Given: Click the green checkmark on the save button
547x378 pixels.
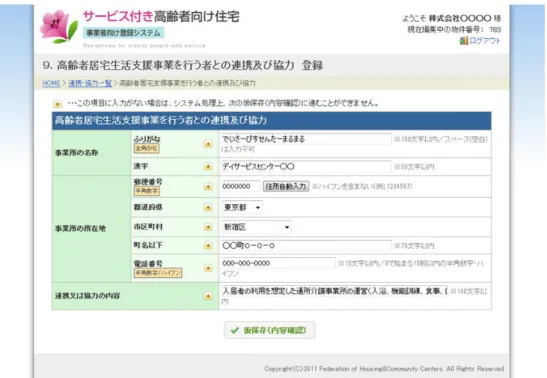Looking at the screenshot, I should point(235,330).
